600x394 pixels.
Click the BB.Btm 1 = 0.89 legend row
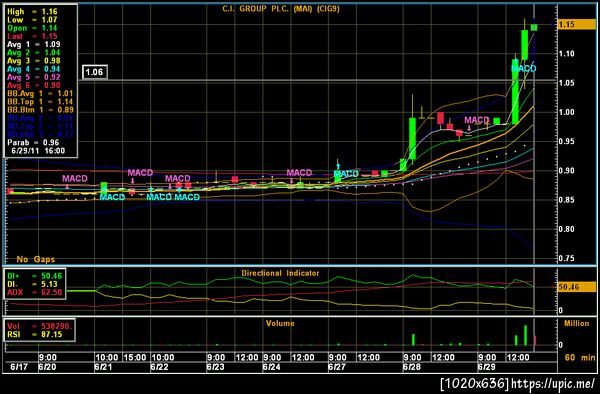click(x=40, y=110)
